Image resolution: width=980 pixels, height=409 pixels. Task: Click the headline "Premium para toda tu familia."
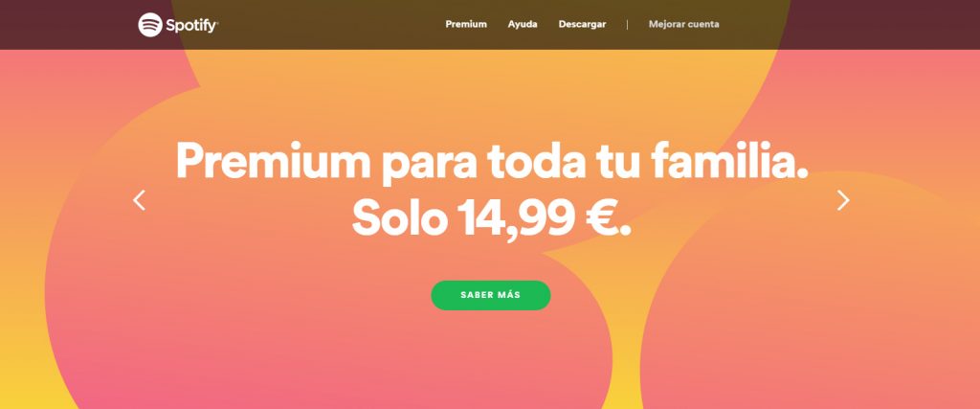pyautogui.click(x=492, y=162)
